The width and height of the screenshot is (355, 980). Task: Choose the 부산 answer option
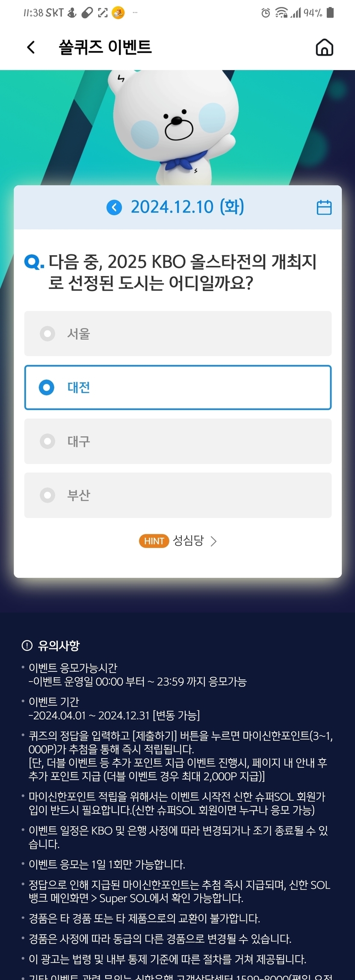coord(177,495)
